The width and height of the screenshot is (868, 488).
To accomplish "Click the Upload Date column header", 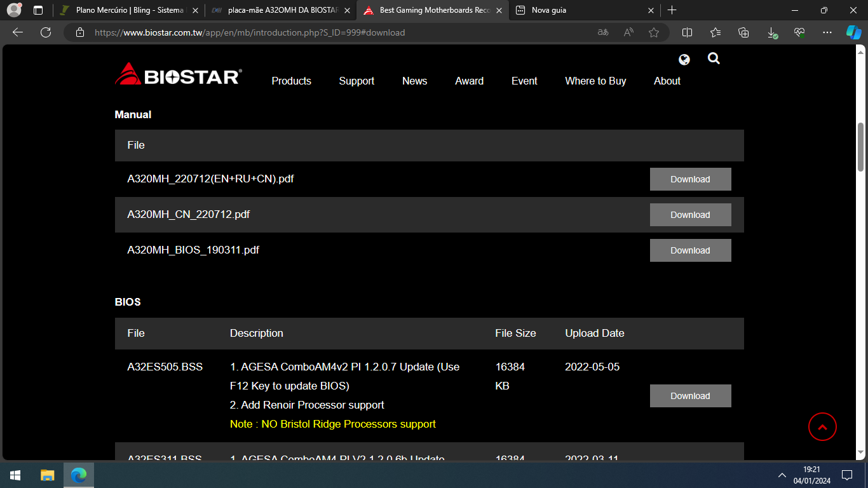I will coord(595,334).
